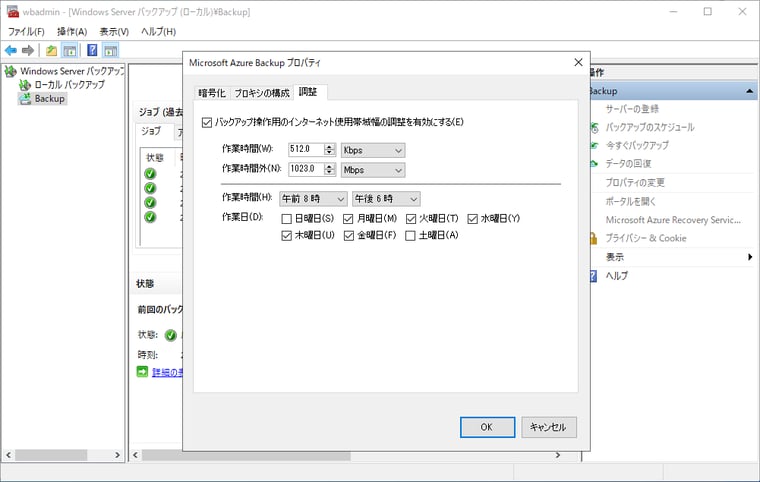The height and width of the screenshot is (482, 760).
Task: Click the first green success icon in job list
Action: [x=150, y=173]
